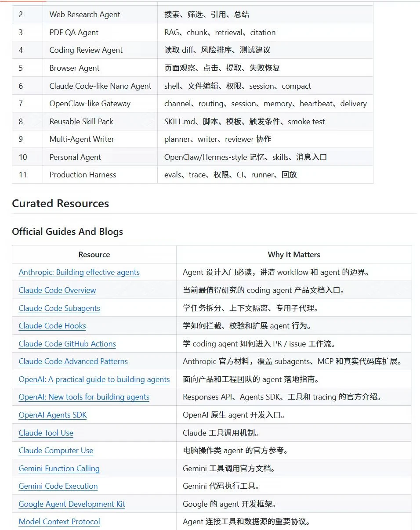Select the Production Harness cell

(100, 175)
